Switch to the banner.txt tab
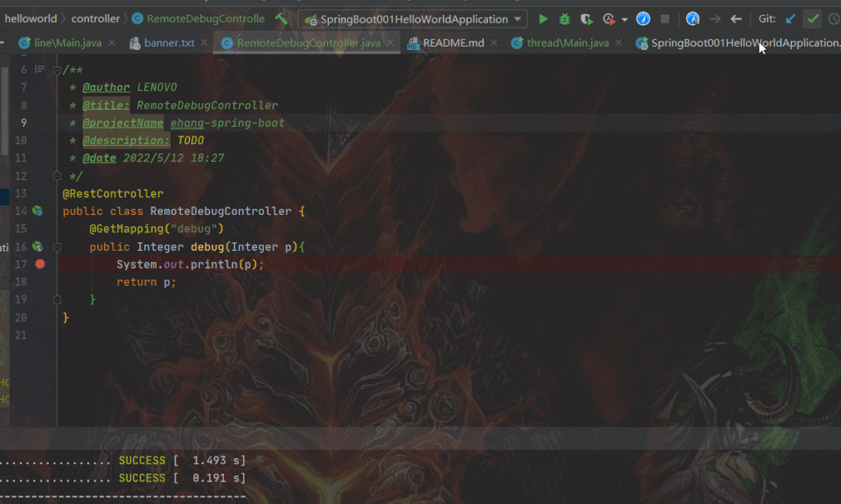The image size is (841, 504). [x=162, y=43]
